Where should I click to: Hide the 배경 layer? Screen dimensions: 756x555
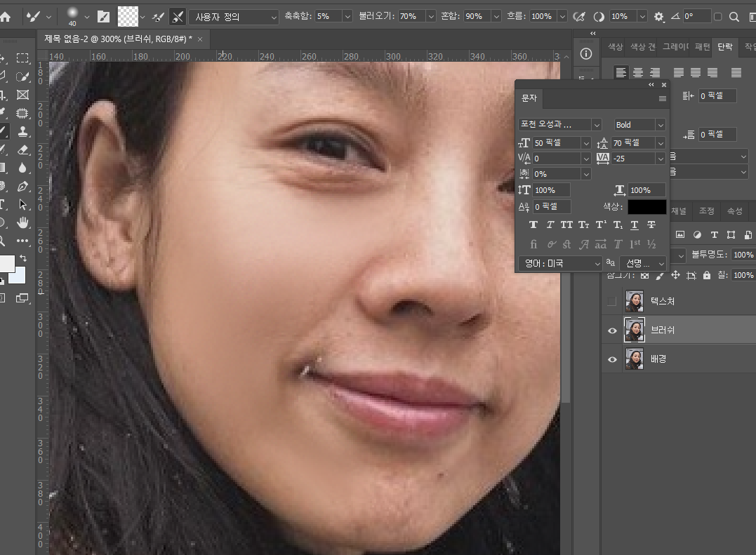[612, 359]
